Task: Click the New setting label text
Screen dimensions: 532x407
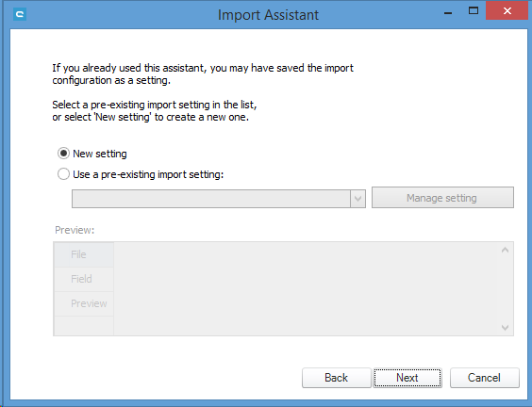Action: coord(100,154)
